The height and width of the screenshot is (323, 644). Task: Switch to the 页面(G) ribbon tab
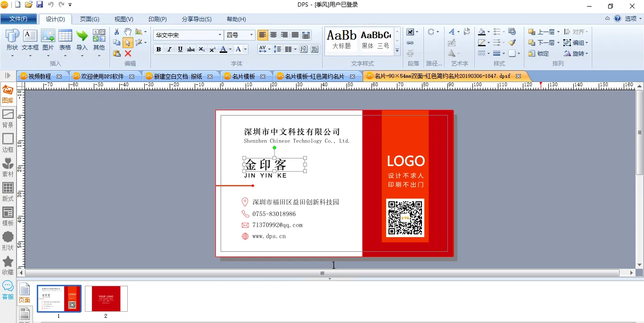point(90,19)
